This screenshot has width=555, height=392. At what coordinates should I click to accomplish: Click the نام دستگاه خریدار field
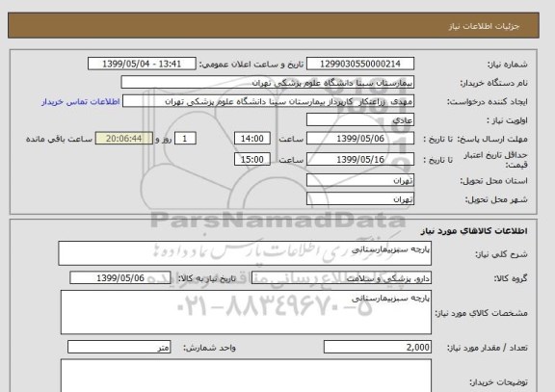click(267, 82)
